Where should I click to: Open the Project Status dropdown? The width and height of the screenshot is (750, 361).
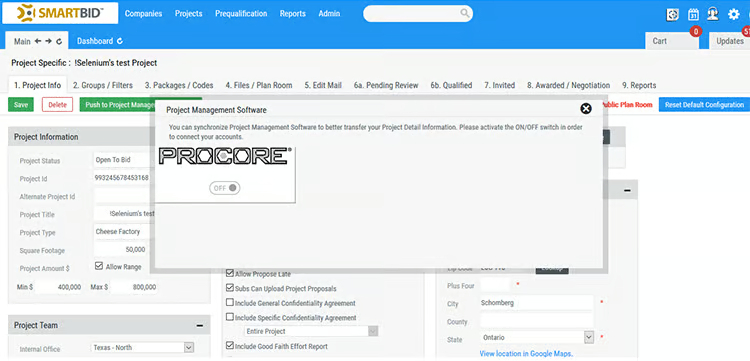tap(124, 160)
